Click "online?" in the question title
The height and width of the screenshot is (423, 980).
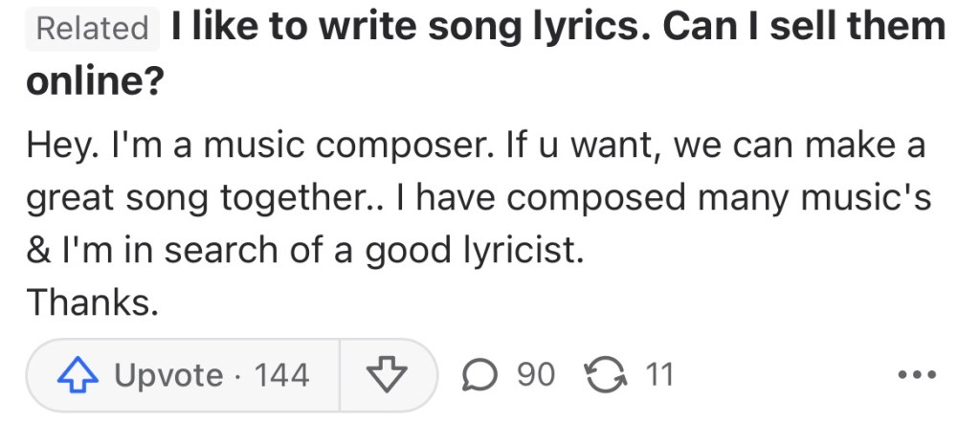click(x=95, y=82)
